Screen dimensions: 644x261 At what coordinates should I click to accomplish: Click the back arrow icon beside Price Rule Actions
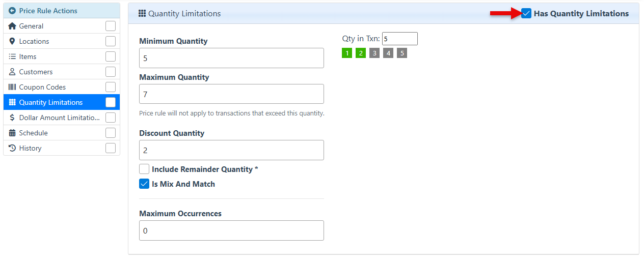tap(12, 11)
